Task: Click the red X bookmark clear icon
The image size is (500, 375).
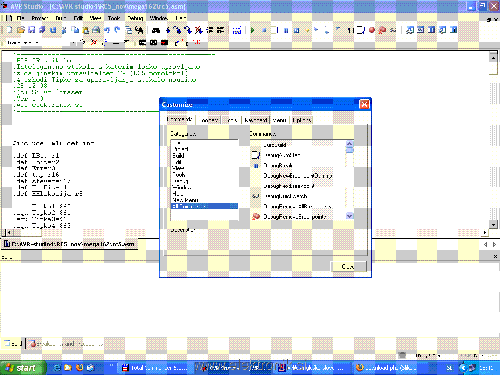Action: [x=94, y=42]
